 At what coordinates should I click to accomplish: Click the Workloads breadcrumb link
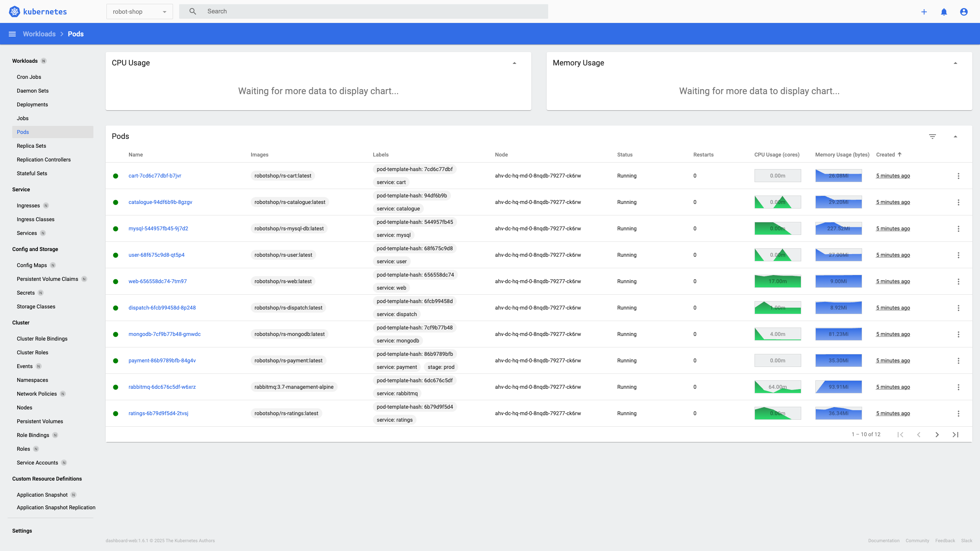click(x=39, y=34)
